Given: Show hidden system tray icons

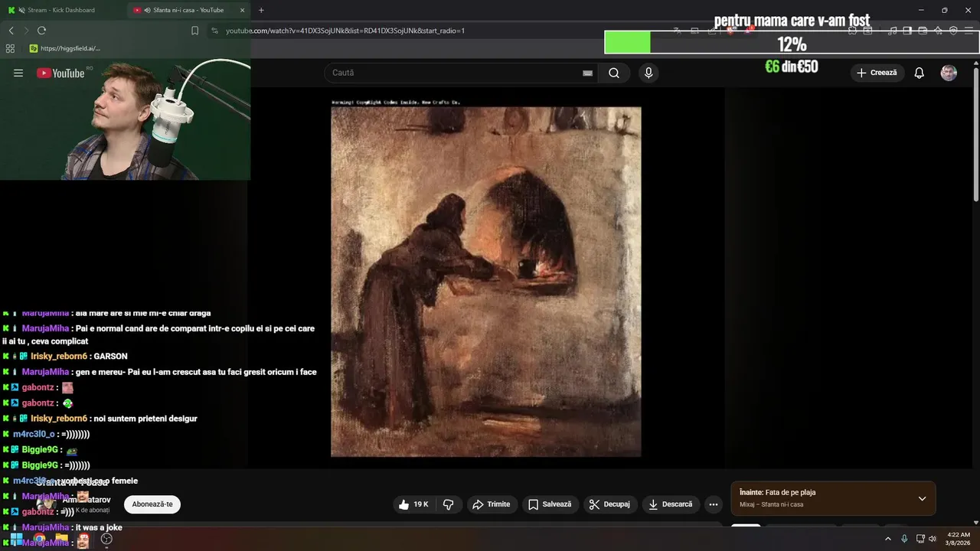Looking at the screenshot, I should pos(888,539).
